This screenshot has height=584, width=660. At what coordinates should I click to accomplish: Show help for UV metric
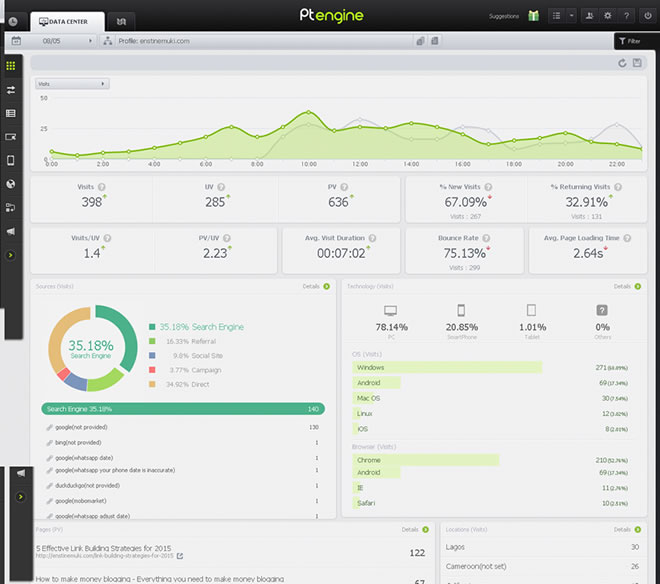[x=221, y=187]
